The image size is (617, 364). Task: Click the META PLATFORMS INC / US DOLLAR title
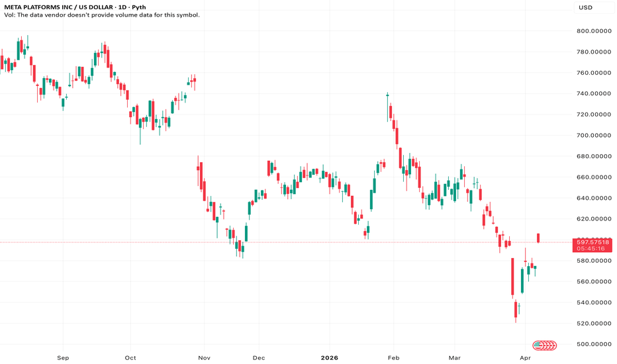[x=58, y=7]
